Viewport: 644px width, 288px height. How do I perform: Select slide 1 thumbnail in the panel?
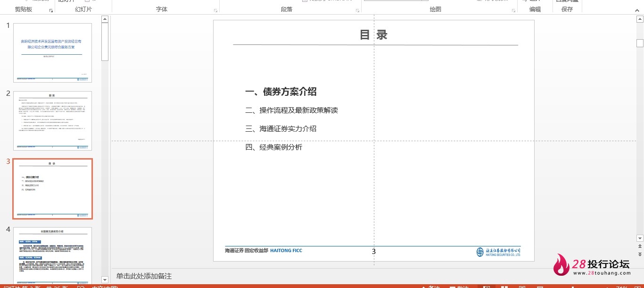52,53
